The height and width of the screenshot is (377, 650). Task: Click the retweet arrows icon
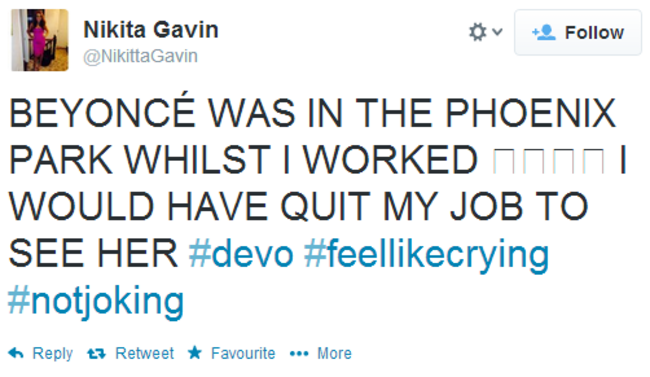point(97,354)
